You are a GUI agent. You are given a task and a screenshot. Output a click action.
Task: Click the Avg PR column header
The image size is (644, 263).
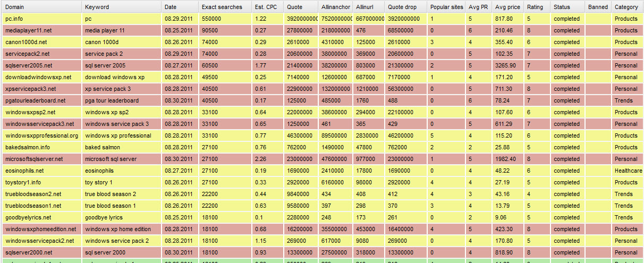479,7
